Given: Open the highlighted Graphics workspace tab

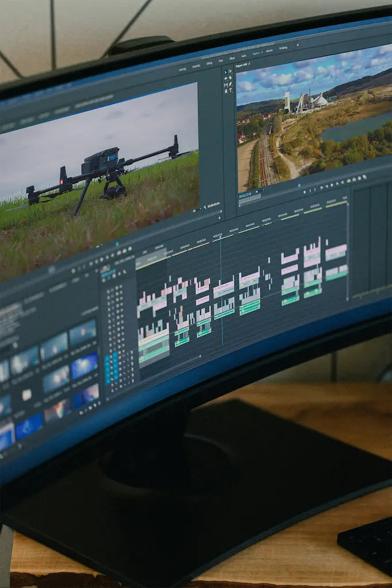Looking at the screenshot, I should [256, 53].
